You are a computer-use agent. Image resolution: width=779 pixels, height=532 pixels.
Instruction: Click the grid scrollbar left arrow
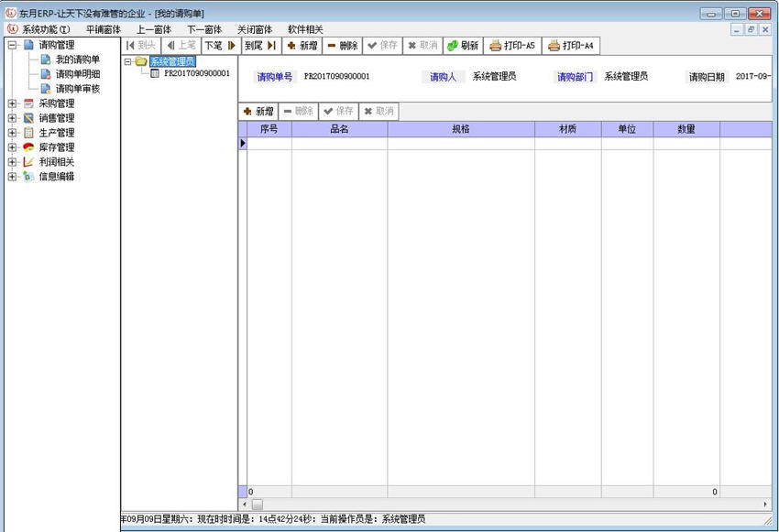(x=245, y=505)
